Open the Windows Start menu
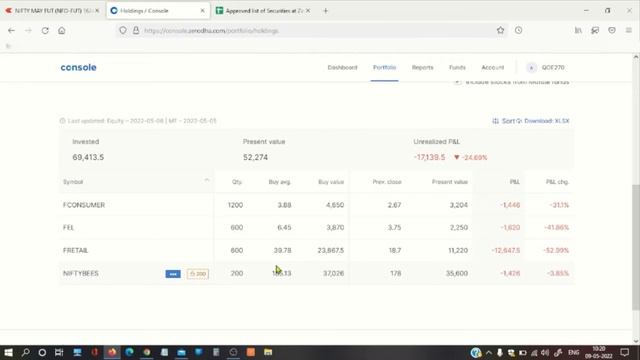640x360 pixels. [x=8, y=352]
